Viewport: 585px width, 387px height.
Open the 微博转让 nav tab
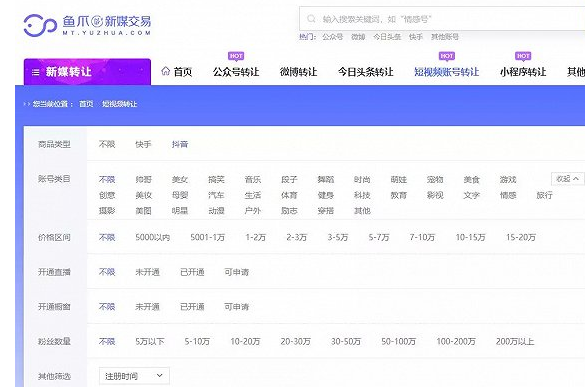point(298,72)
